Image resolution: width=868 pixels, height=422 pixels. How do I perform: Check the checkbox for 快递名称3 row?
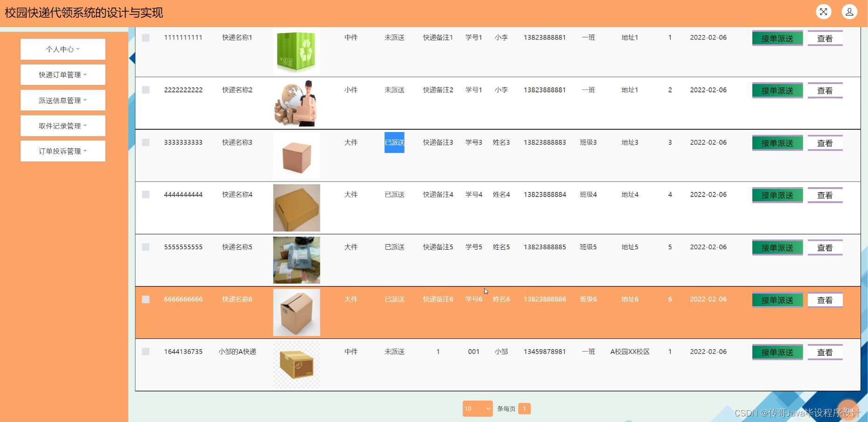(146, 142)
